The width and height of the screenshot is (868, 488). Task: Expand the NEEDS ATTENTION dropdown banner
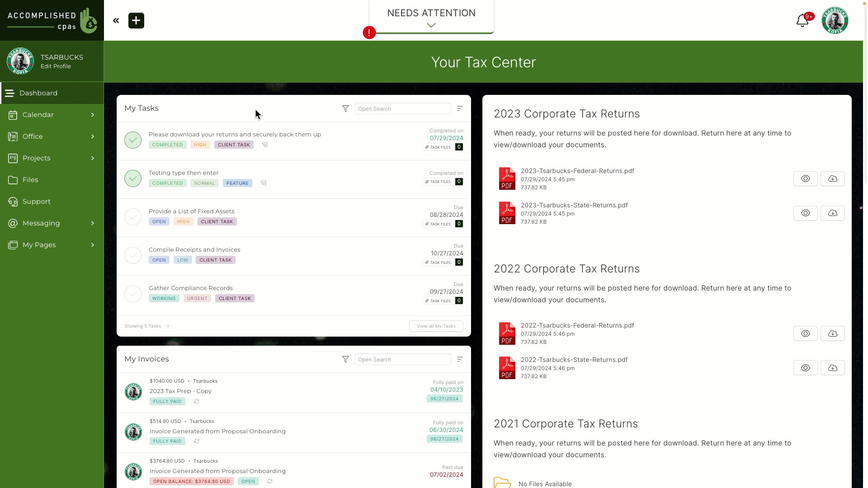431,25
